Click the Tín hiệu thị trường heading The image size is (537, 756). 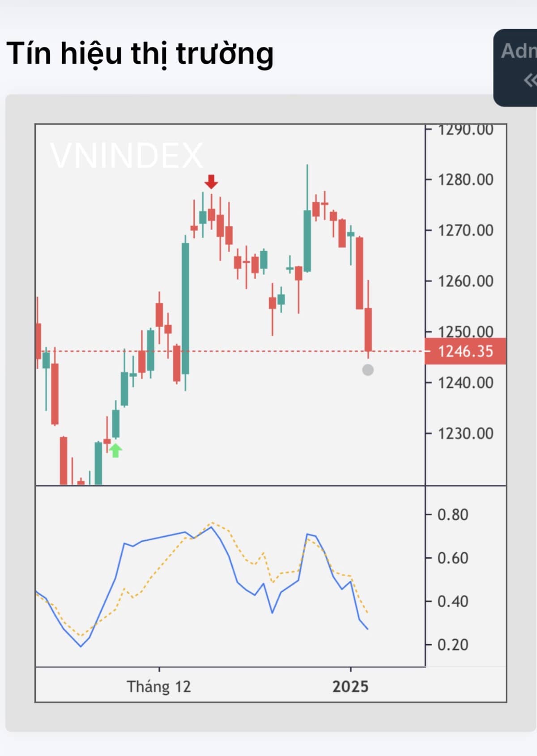[x=140, y=54]
